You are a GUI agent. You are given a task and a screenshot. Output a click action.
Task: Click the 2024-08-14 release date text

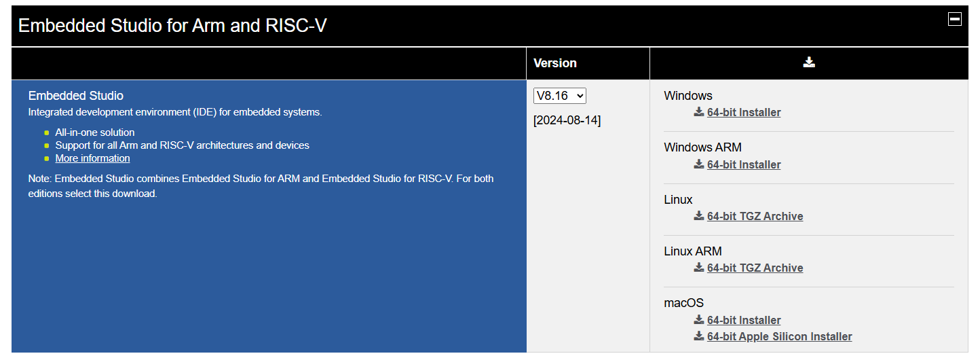click(567, 121)
